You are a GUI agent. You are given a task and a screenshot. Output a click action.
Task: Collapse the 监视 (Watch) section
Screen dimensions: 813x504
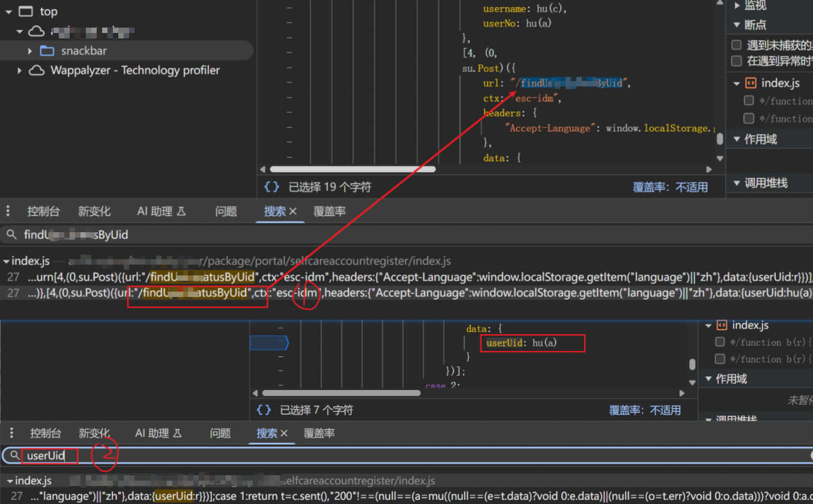point(737,5)
